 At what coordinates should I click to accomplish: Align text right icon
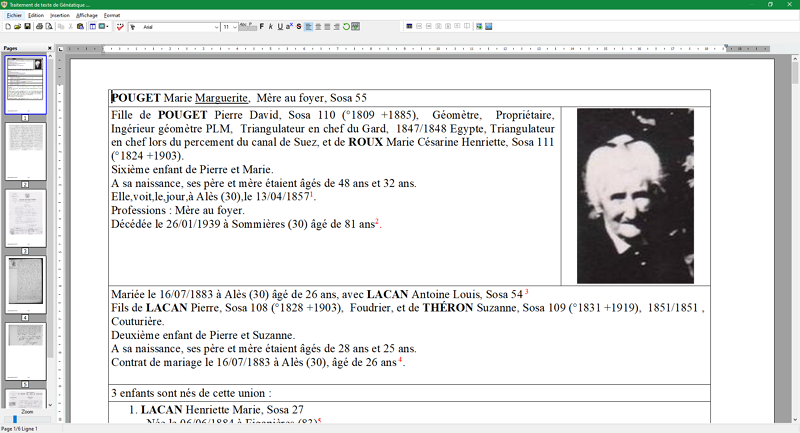[336, 27]
